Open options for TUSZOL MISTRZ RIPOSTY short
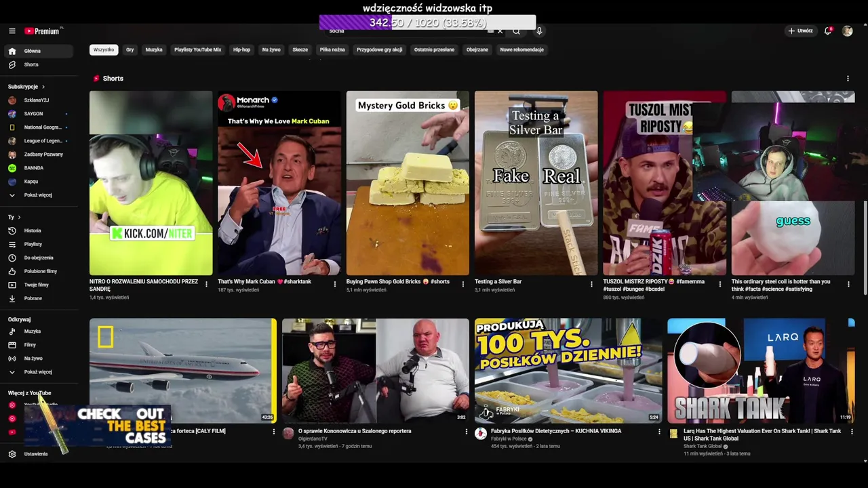 (720, 284)
